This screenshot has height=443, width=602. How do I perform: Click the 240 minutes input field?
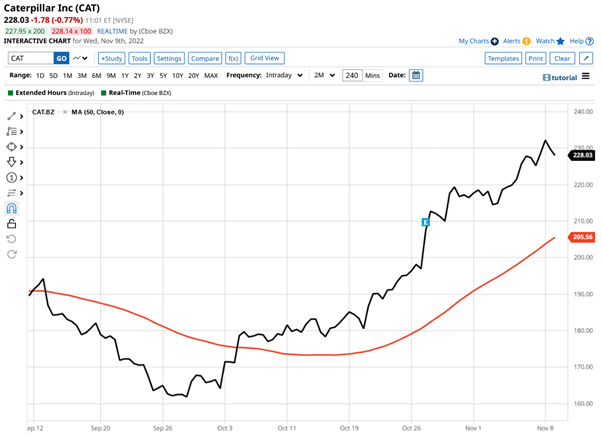(352, 75)
